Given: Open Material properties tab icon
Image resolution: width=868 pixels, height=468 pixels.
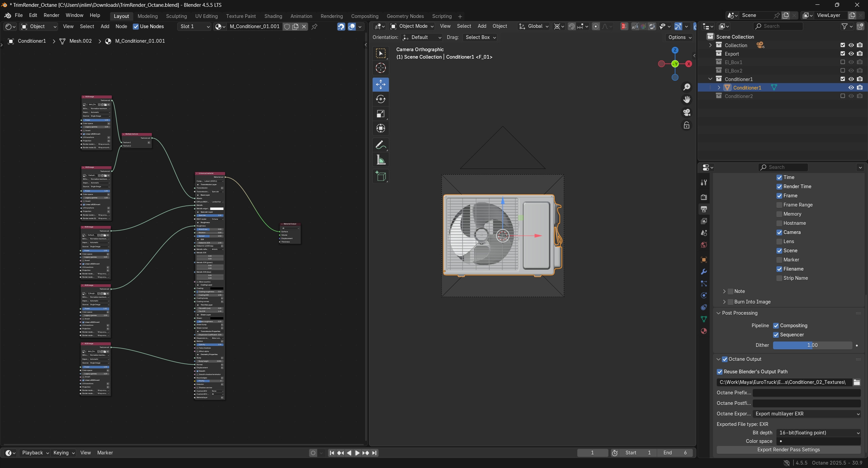Looking at the screenshot, I should tap(704, 331).
